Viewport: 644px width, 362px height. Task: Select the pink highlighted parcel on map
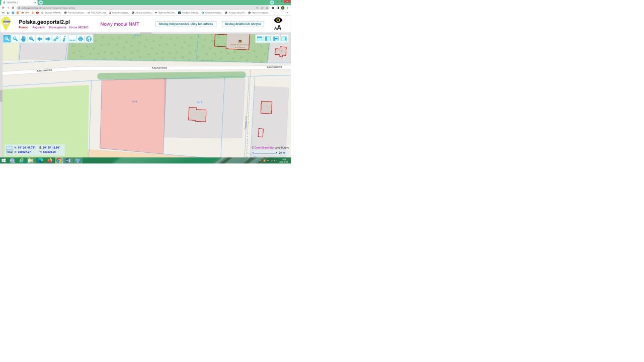point(133,116)
